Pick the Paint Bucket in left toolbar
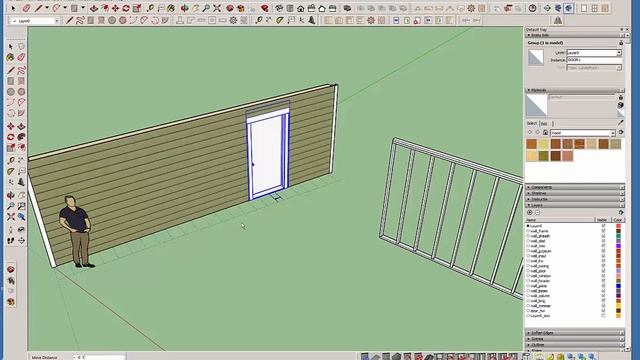Image resolution: width=640 pixels, height=360 pixels. click(x=11, y=58)
